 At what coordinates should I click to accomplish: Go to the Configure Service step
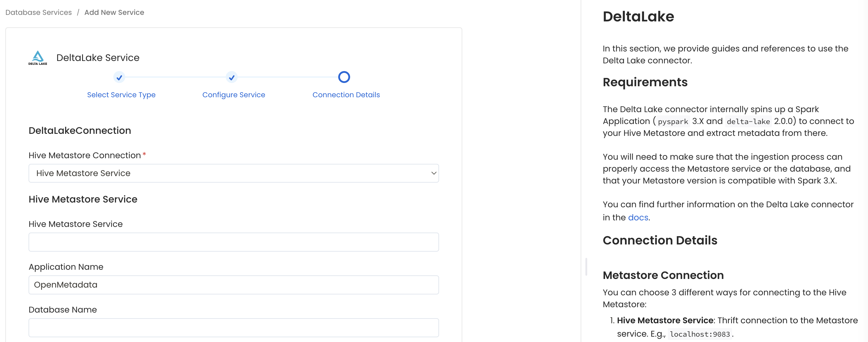coord(234,95)
